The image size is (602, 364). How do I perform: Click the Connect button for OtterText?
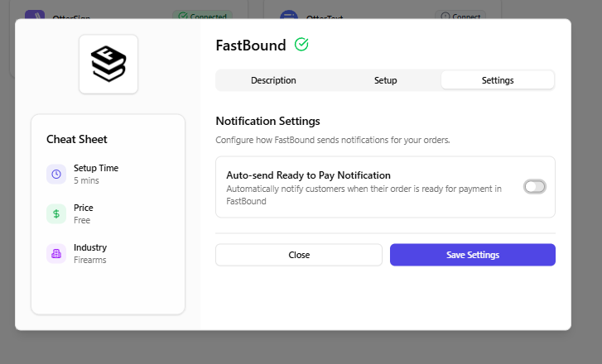(460, 16)
